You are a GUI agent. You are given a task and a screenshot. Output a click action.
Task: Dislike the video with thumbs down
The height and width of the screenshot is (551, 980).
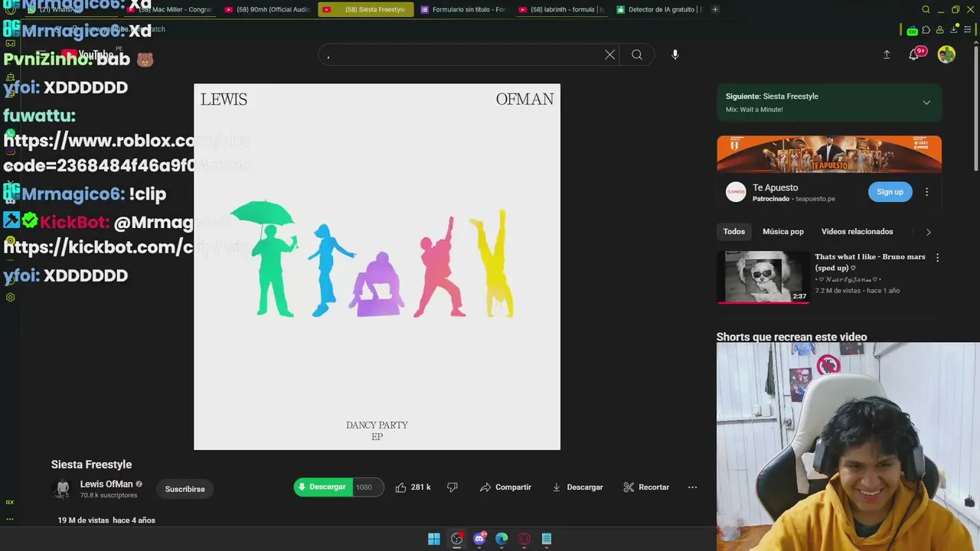(x=452, y=487)
